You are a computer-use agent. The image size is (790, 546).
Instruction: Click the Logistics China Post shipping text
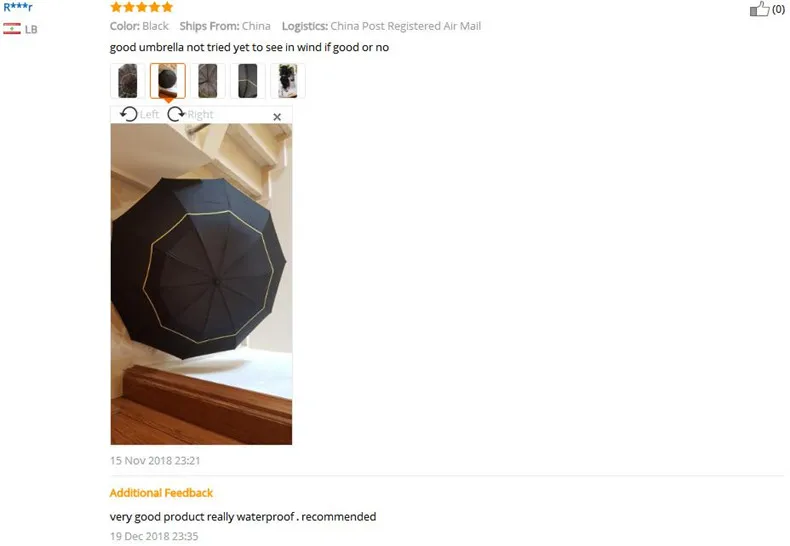381,26
